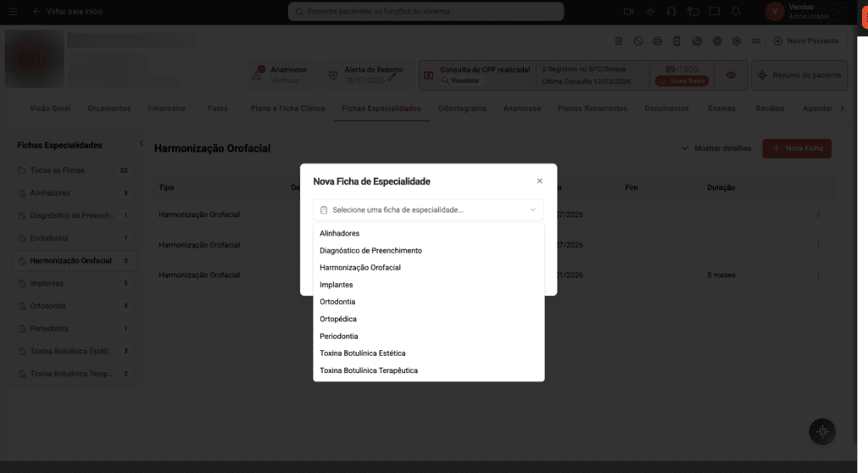
Task: Click the Score Baixo badge
Action: coord(682,81)
